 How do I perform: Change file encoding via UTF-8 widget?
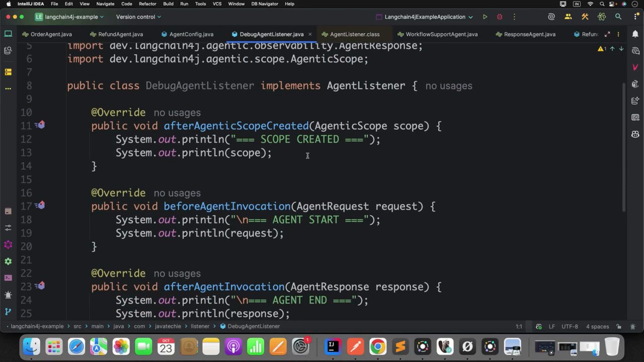[570, 326]
